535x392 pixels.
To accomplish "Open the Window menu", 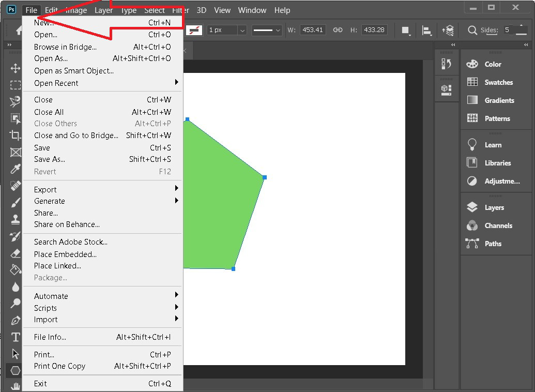I will pyautogui.click(x=252, y=10).
